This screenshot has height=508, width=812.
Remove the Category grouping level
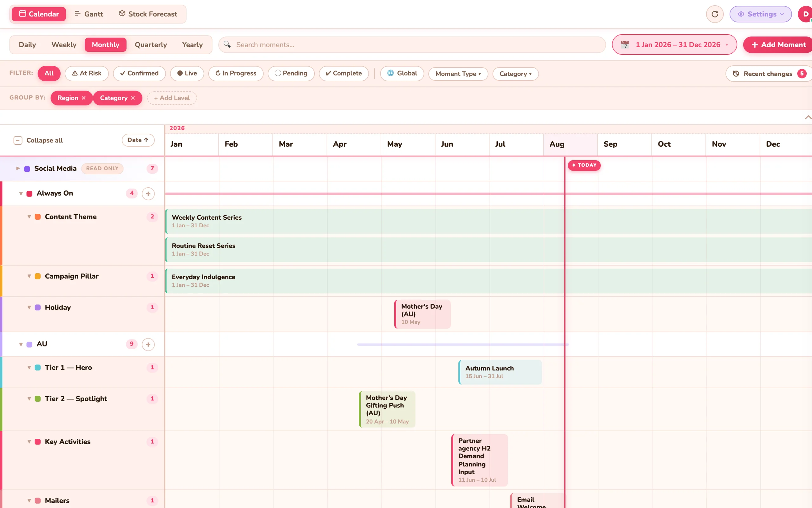(133, 98)
